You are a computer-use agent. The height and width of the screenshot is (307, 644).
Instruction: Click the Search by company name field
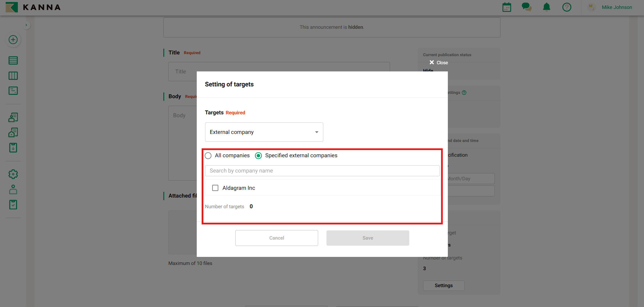322,171
